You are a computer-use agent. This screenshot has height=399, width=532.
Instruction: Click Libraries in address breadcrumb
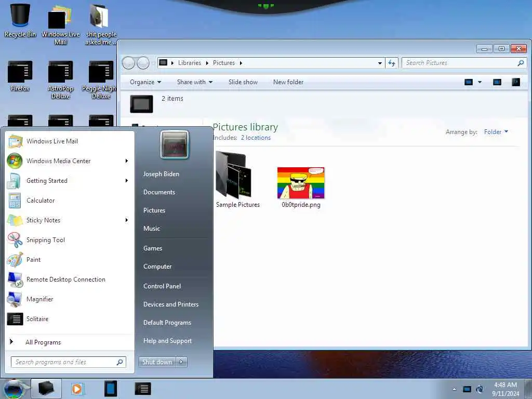pos(190,63)
